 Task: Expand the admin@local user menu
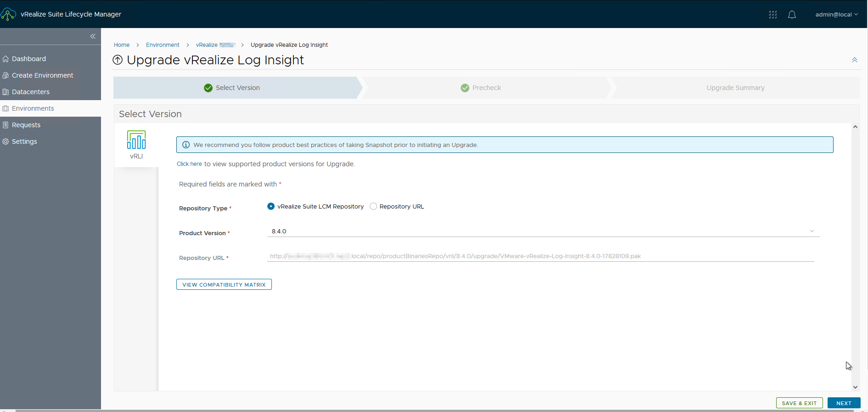[837, 15]
